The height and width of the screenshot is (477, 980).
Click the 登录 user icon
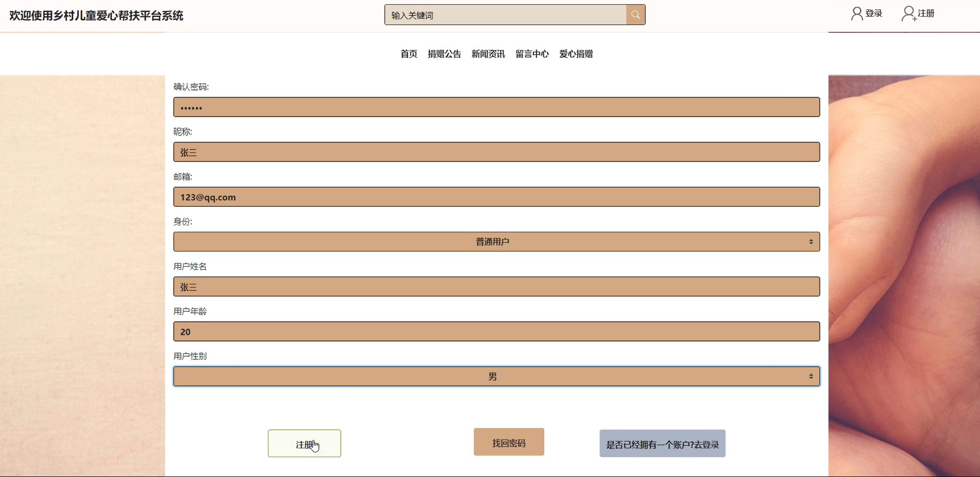click(856, 14)
